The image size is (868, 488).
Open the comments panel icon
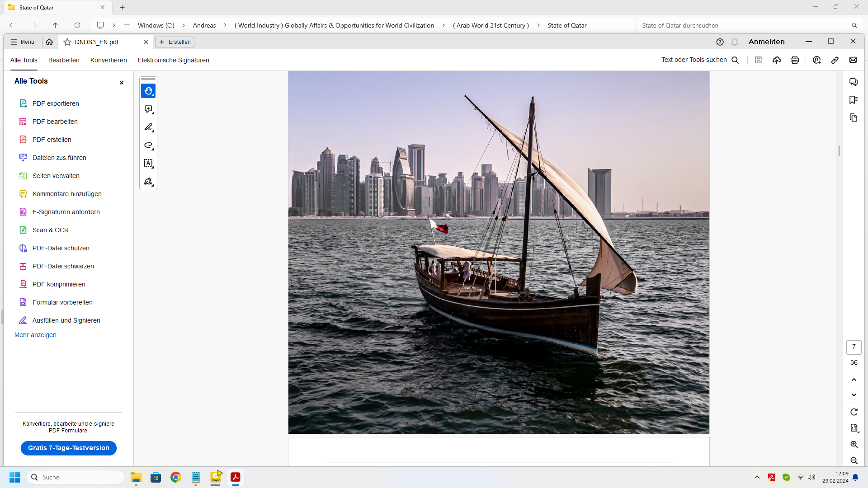pyautogui.click(x=854, y=82)
